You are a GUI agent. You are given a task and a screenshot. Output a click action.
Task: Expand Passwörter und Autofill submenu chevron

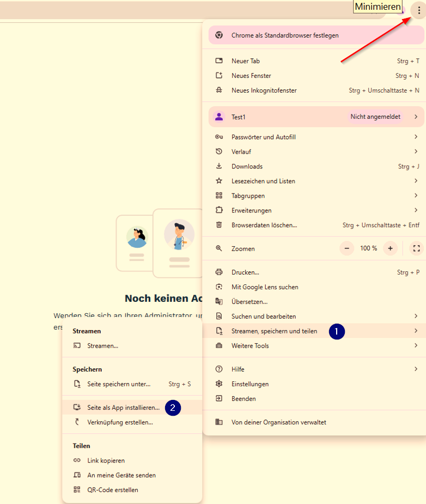[416, 137]
